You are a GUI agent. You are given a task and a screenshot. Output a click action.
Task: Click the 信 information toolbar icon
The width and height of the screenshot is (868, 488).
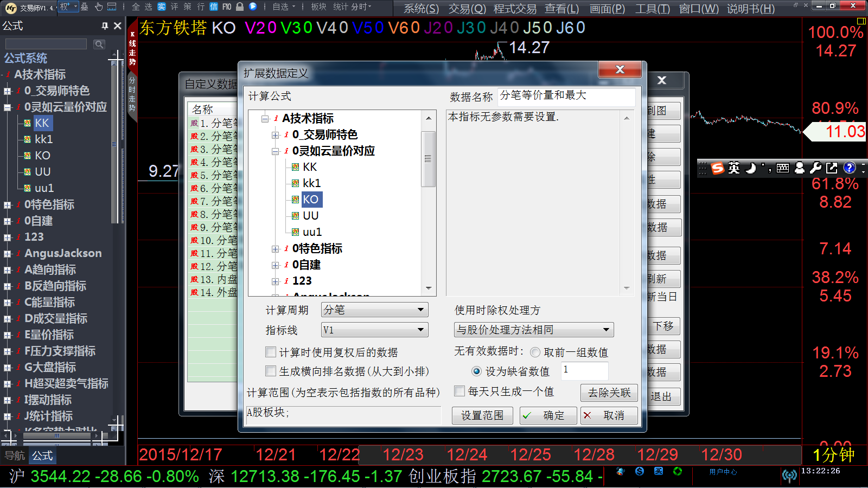coord(214,7)
